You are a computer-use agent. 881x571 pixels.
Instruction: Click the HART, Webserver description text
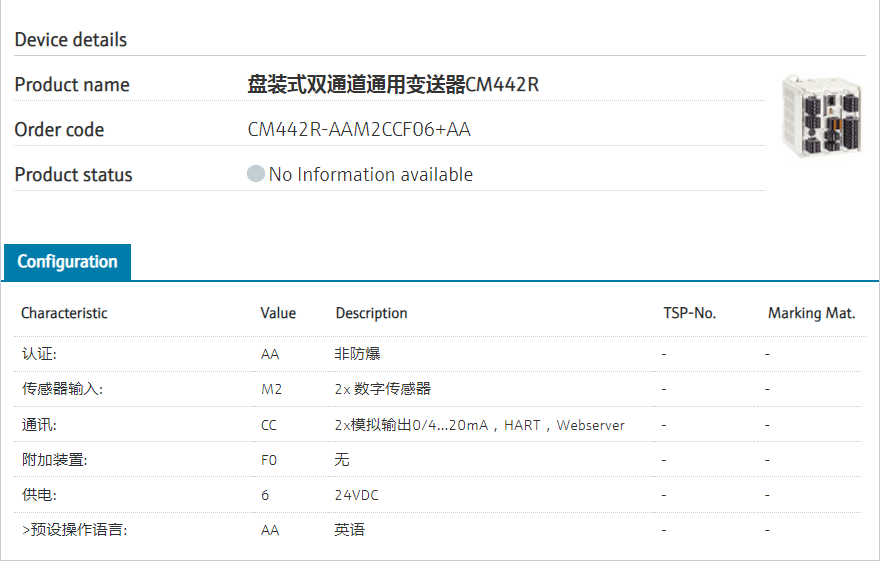564,425
